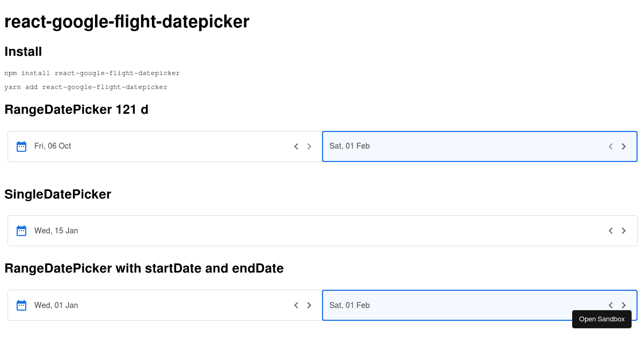Click the Open Sandbox button
Viewport: 644px width, 338px height.
click(x=602, y=319)
